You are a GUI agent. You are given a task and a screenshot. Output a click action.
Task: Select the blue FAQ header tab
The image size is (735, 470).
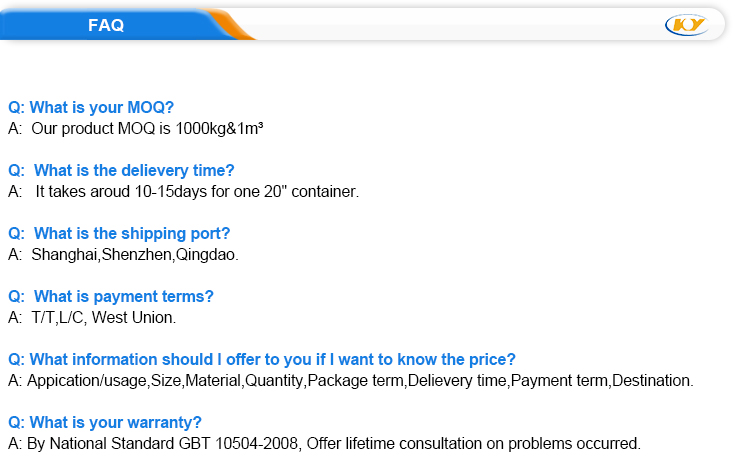pos(106,26)
